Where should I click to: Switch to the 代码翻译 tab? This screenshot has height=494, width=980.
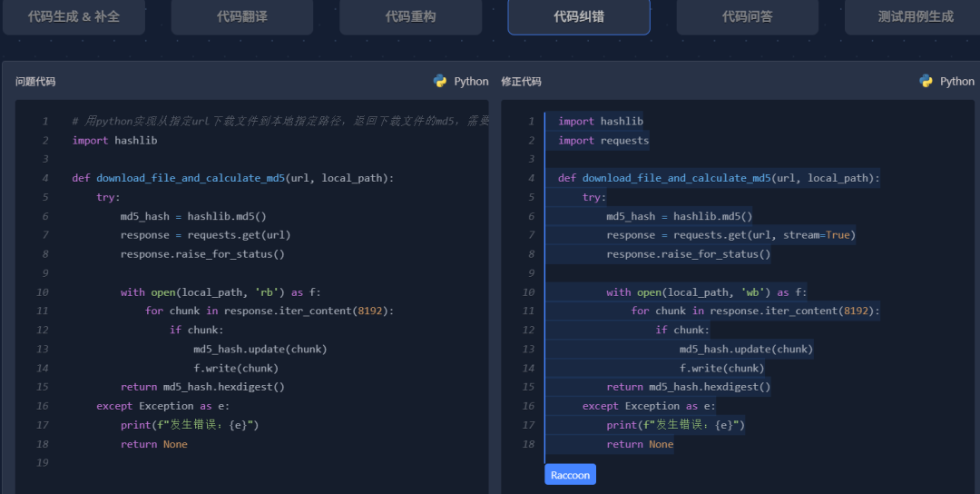coord(242,17)
